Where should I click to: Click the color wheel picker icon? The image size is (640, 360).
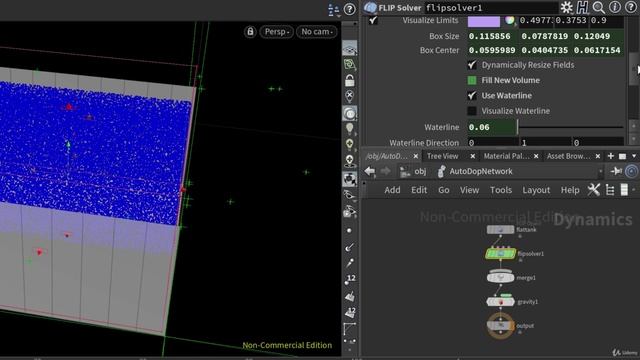pos(509,20)
